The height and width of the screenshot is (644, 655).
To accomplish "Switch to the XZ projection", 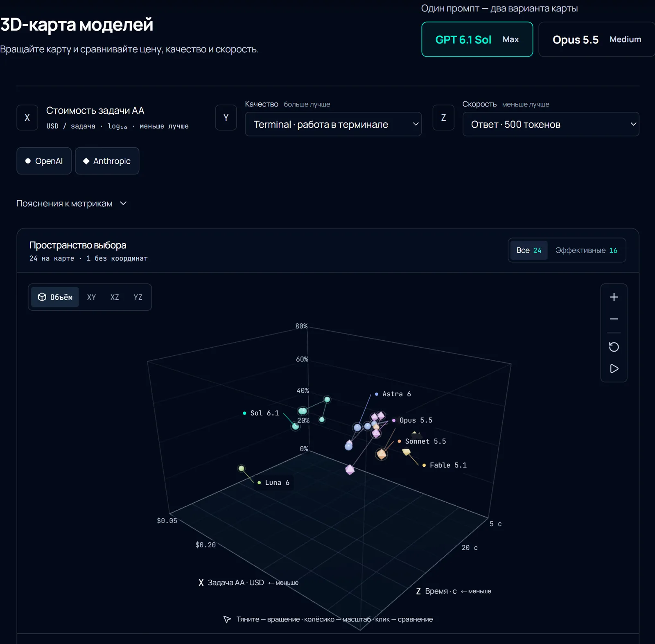I will click(x=115, y=297).
